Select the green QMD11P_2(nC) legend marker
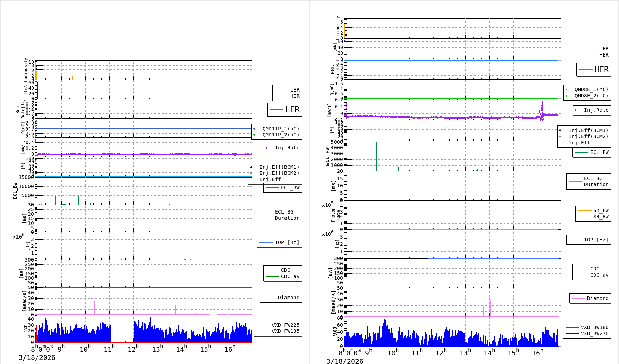This screenshot has width=619, height=364. (x=254, y=135)
